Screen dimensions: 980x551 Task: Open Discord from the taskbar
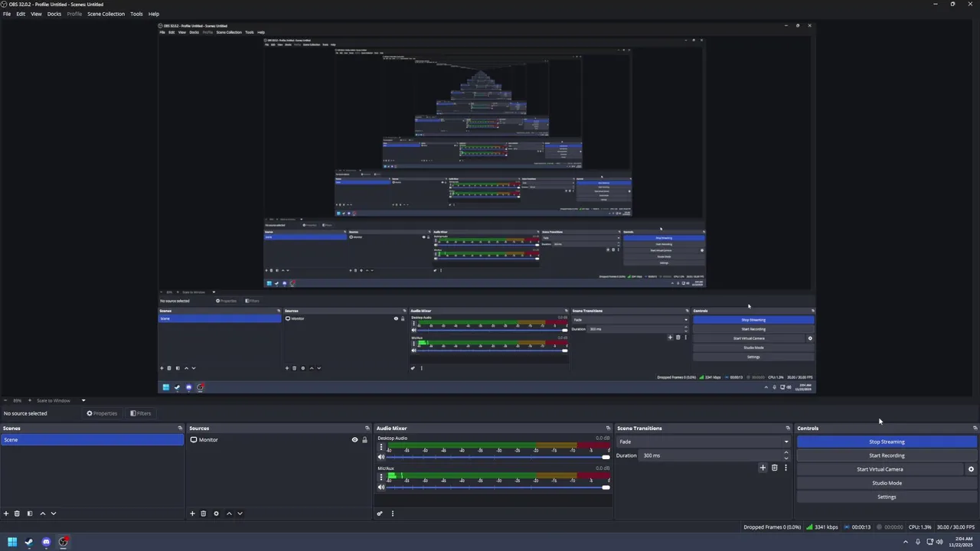[x=46, y=542]
